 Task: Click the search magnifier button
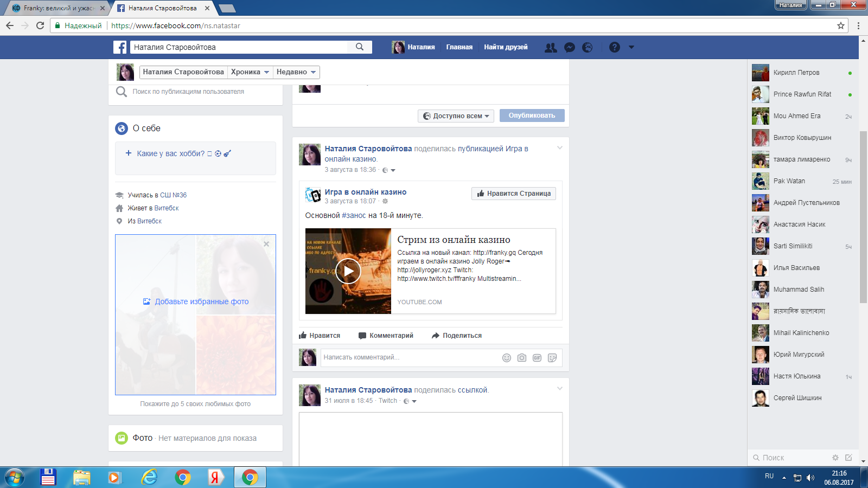360,47
